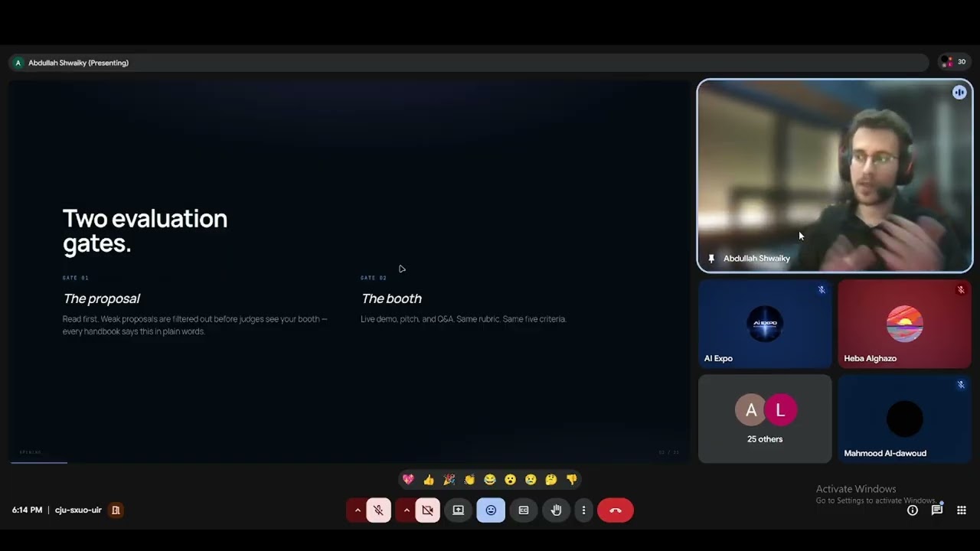980x551 pixels.
Task: Expand audio settings arrow beside the microphone
Action: (357, 510)
